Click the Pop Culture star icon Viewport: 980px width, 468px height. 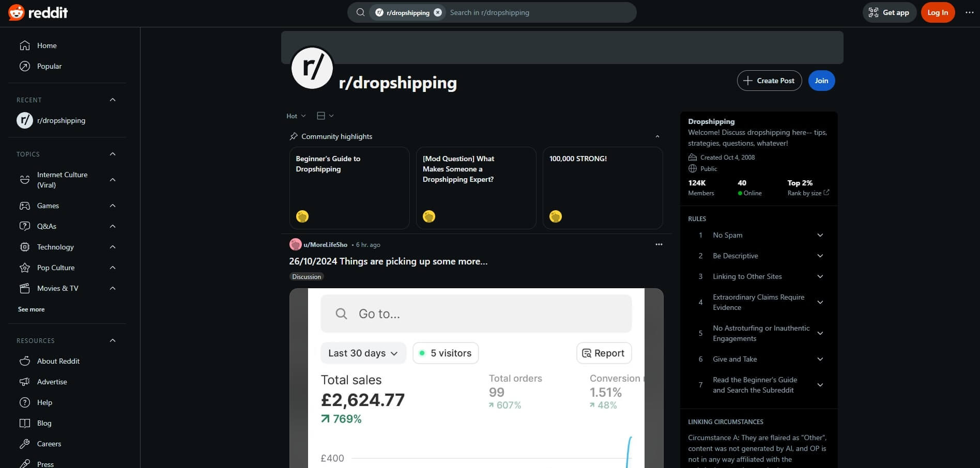(25, 268)
